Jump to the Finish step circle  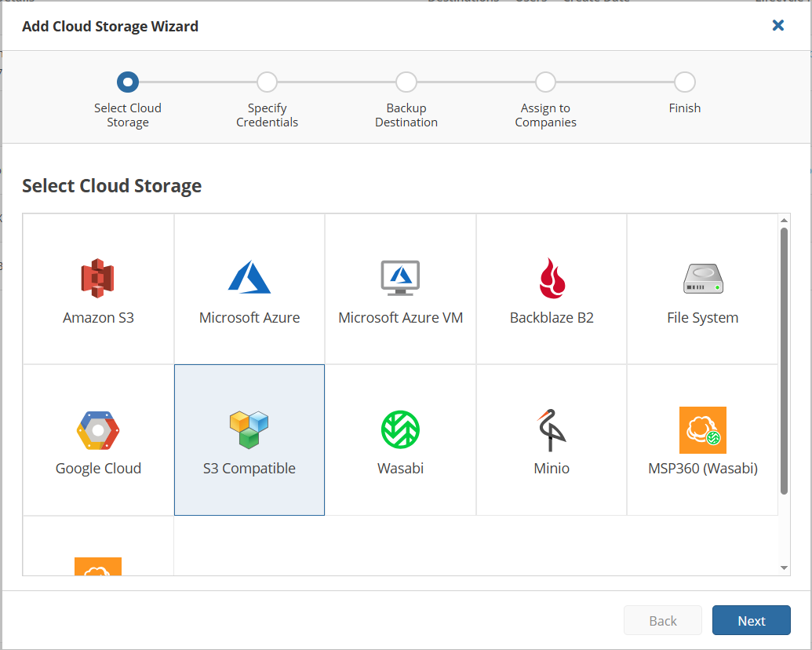(685, 82)
